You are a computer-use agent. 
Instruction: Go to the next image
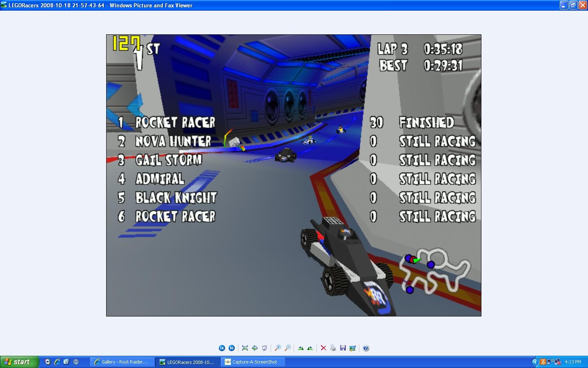tap(232, 348)
